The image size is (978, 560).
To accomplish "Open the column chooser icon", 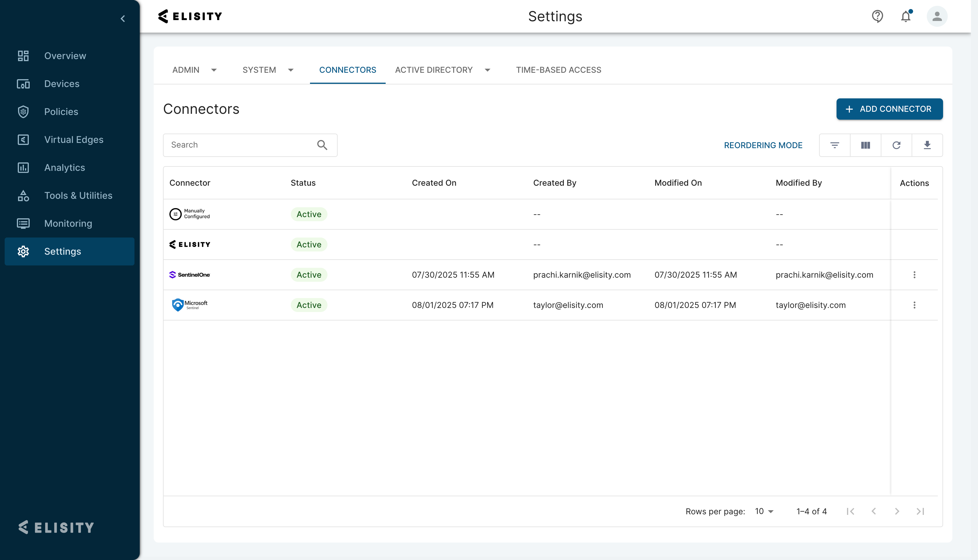I will 865,146.
